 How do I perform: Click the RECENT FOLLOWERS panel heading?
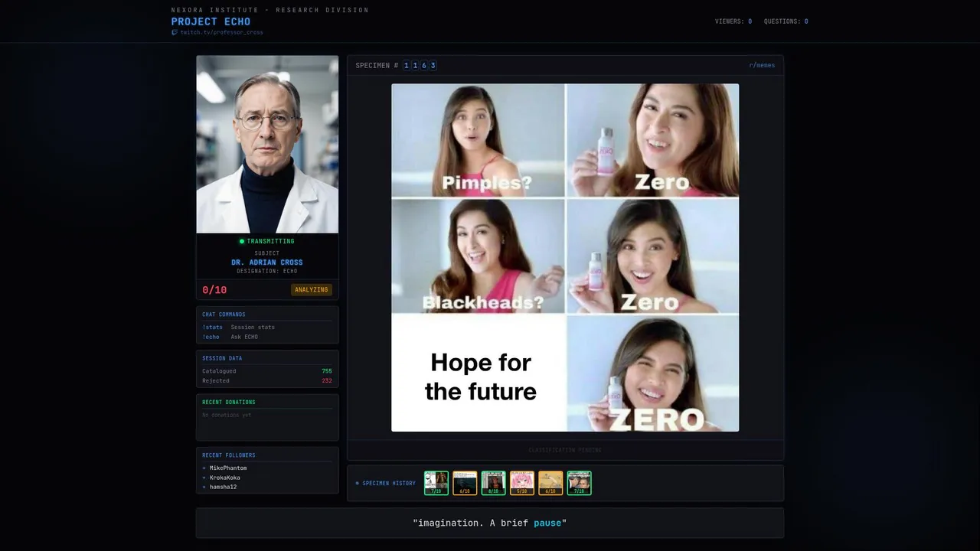(229, 455)
